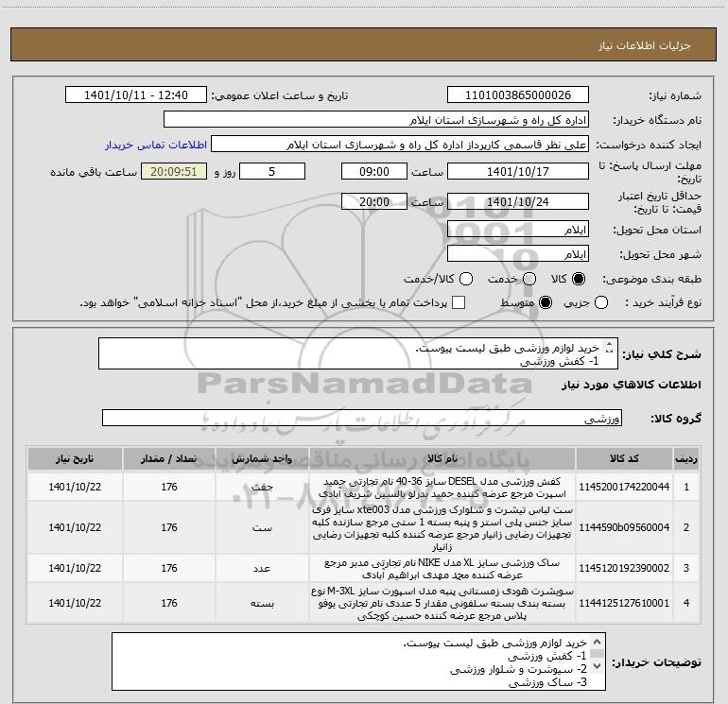This screenshot has height=704, width=728.
Task: Click the کد کالا column header
Action: coord(624,459)
